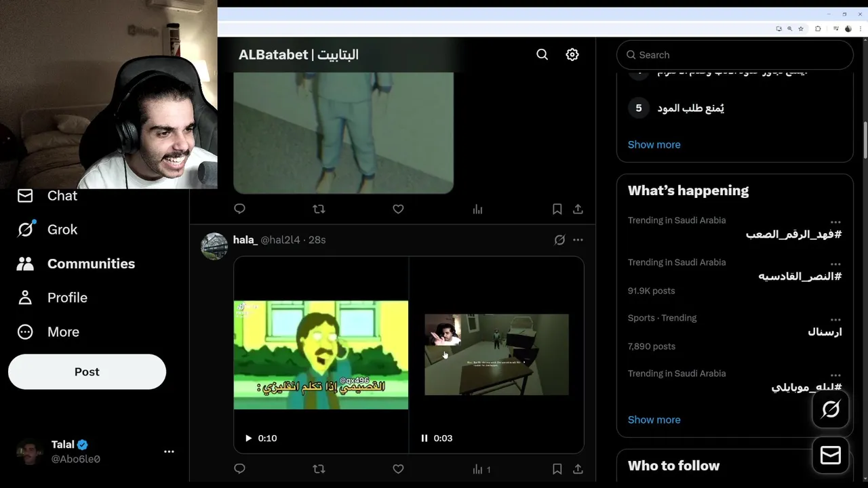Open Communities in sidebar
The height and width of the screenshot is (488, 868).
[76, 264]
